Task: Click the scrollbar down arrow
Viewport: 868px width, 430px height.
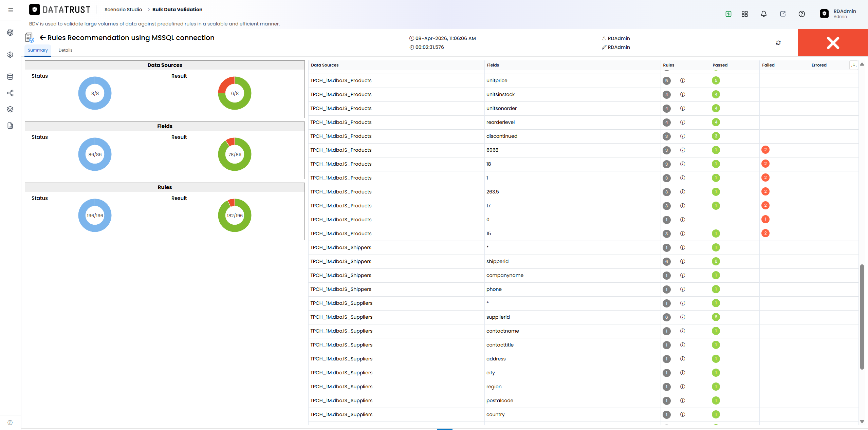Action: 862,422
